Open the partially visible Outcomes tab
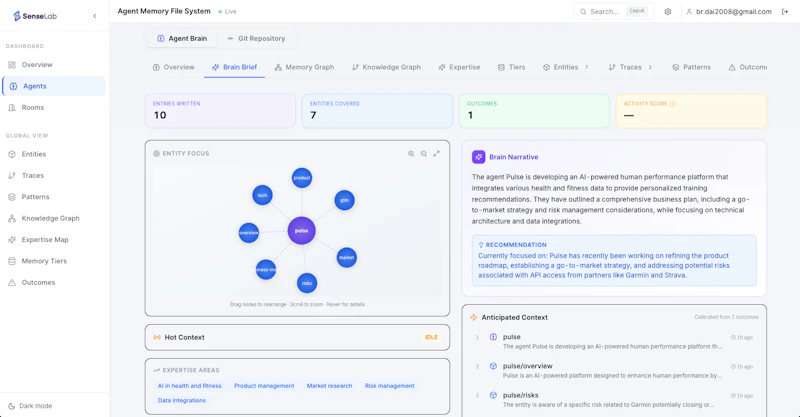 pyautogui.click(x=747, y=67)
